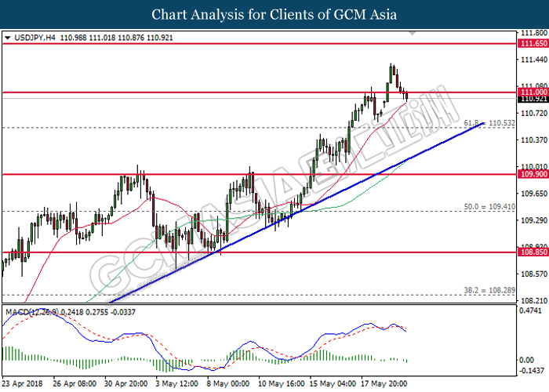Click the triangle arrow before USDJPY,H4
The image size is (549, 392).
7,37
